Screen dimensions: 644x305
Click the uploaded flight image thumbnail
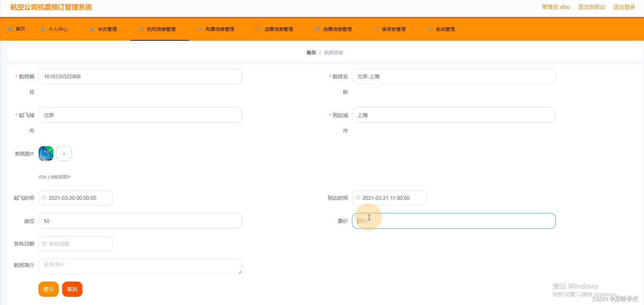46,153
